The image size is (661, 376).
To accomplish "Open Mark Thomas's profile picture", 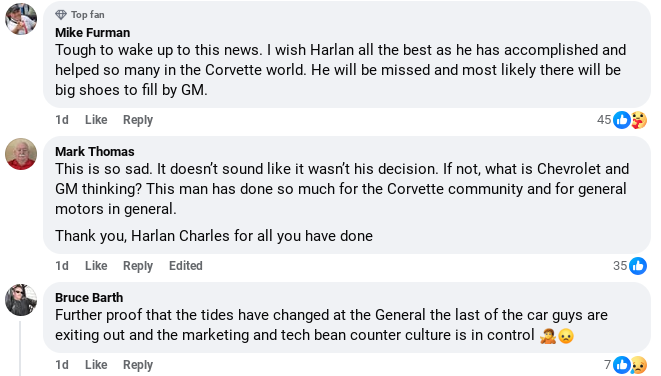I will (x=21, y=154).
